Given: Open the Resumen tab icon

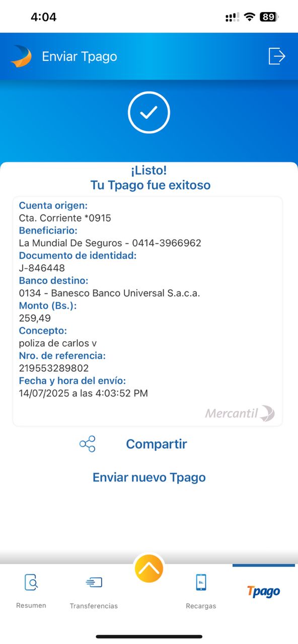Looking at the screenshot, I should (x=31, y=582).
